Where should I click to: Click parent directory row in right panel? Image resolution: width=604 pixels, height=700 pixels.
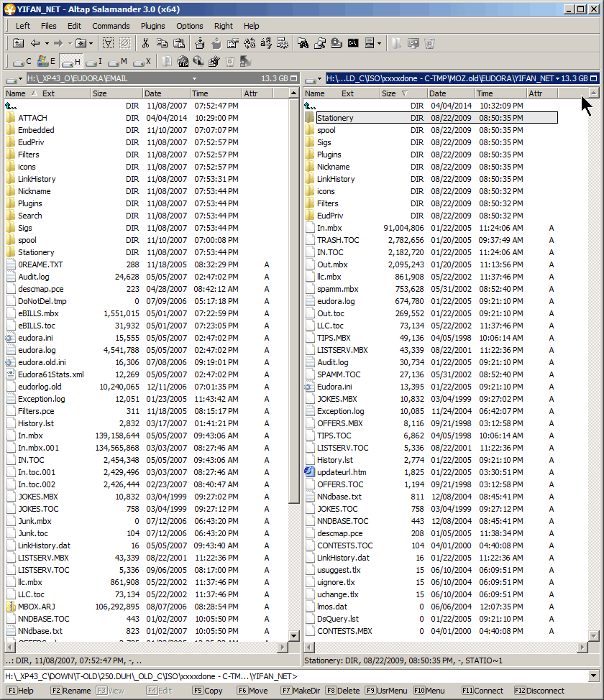(x=431, y=106)
